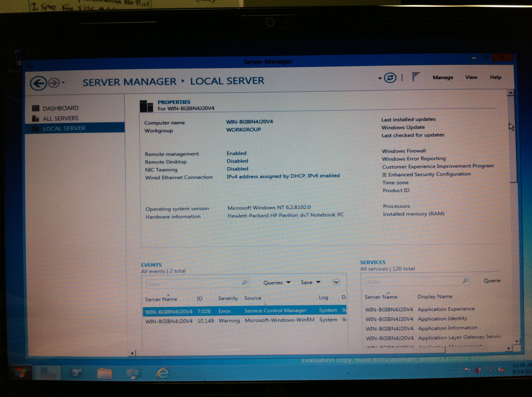
Task: Select the Service Control Manager error event
Action: [x=245, y=311]
